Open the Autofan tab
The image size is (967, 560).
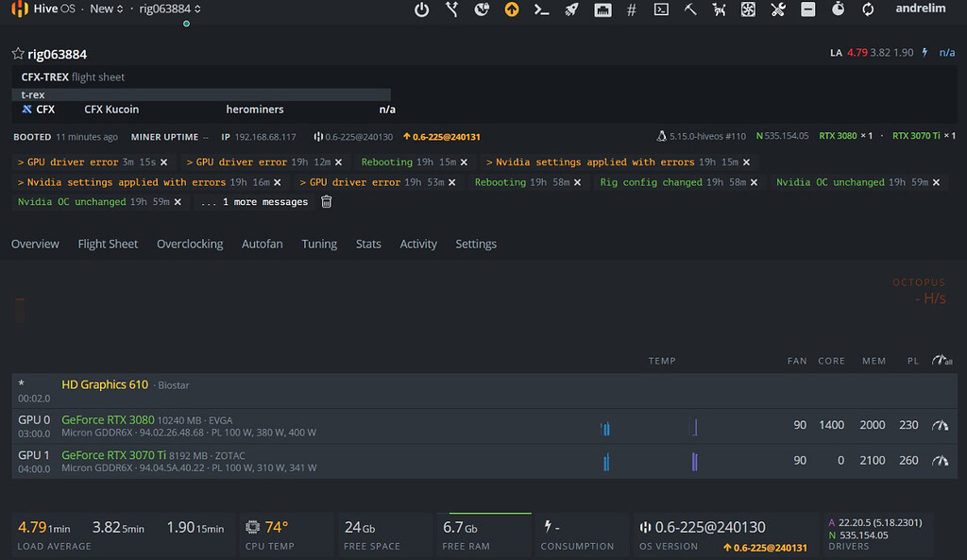pos(263,244)
